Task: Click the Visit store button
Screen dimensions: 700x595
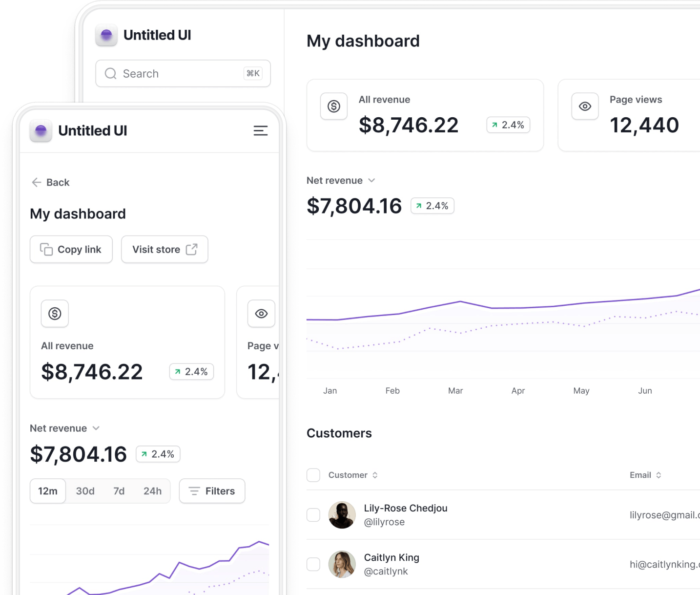Action: (165, 249)
